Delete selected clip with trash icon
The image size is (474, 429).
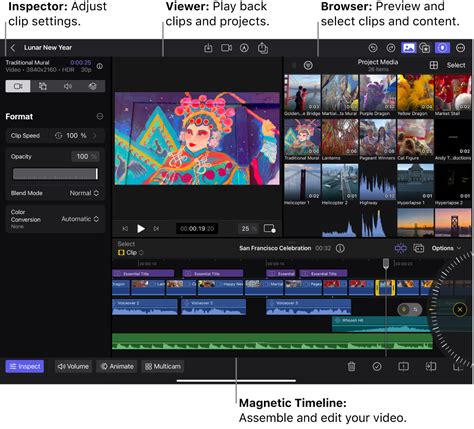pyautogui.click(x=351, y=367)
